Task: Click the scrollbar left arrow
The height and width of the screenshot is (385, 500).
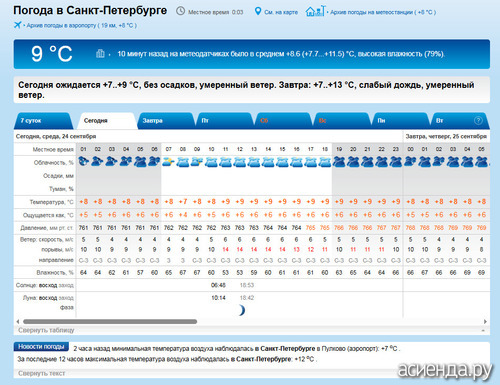Action: coord(18,322)
